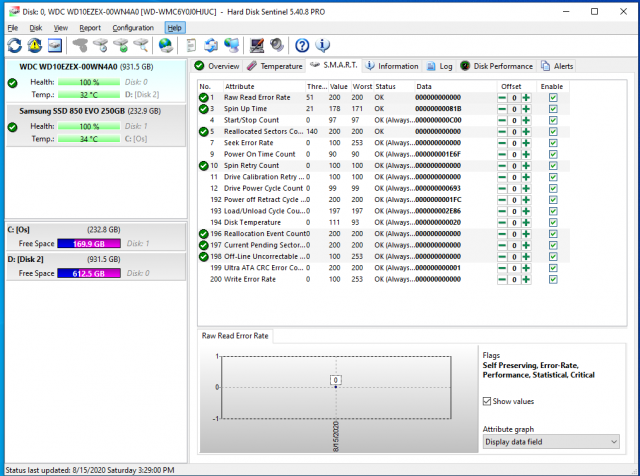Open the Attribute graph dropdown
Viewport: 640px width, 476px height.
point(550,441)
